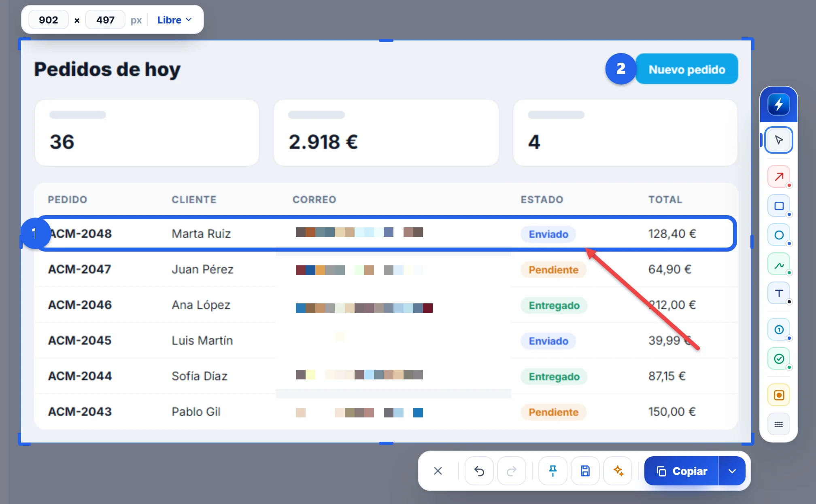Click Pendiente status badge for ACM-2043
Image resolution: width=816 pixels, height=504 pixels.
pos(553,412)
